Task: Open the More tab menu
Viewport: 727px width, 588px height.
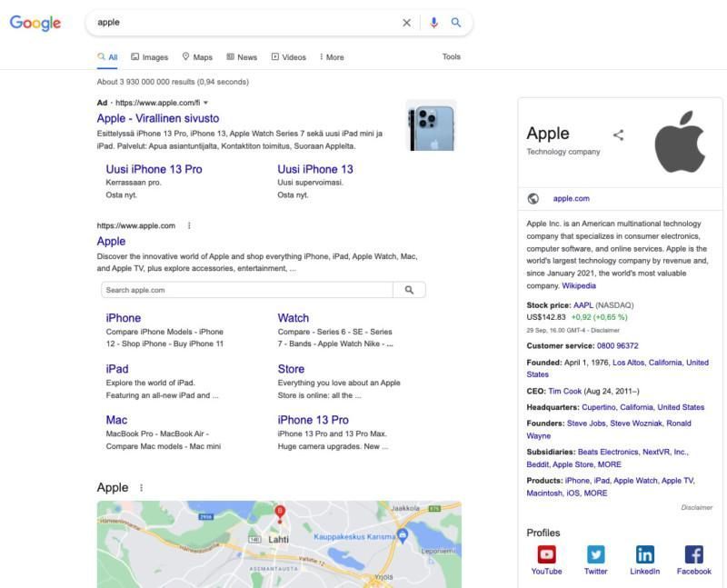Action: click(332, 57)
